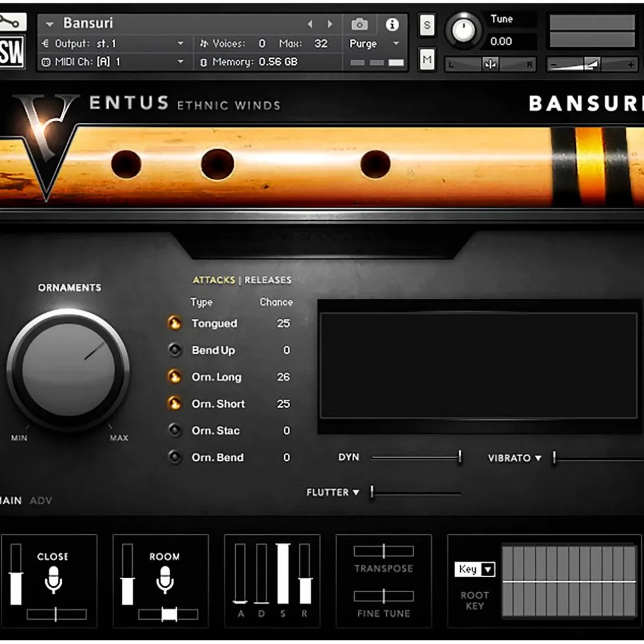Screen dimensions: 644x644
Task: Click the voices note icon
Action: 204,44
